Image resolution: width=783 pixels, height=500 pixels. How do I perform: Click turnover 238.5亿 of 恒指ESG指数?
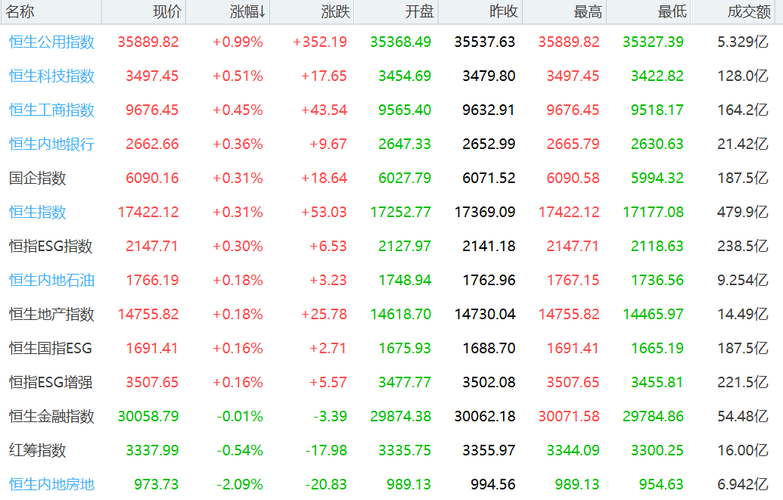point(743,246)
